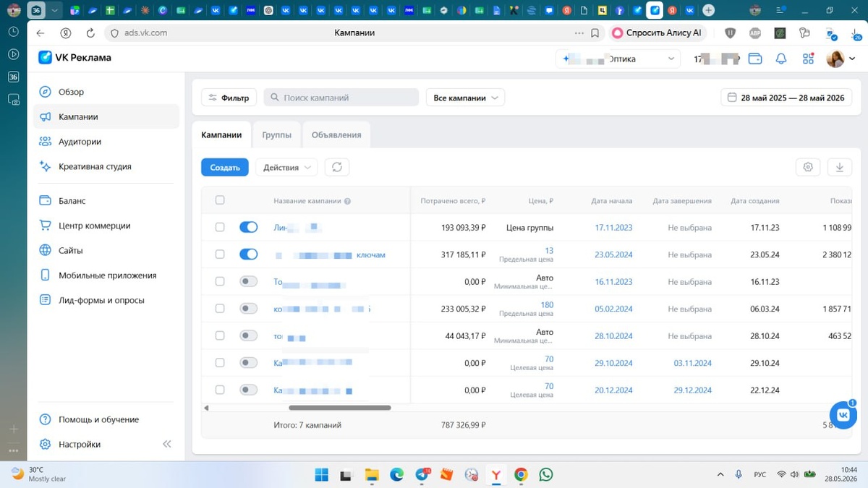The width and height of the screenshot is (868, 488).
Task: Open the Фильтр button
Action: [x=229, y=98]
